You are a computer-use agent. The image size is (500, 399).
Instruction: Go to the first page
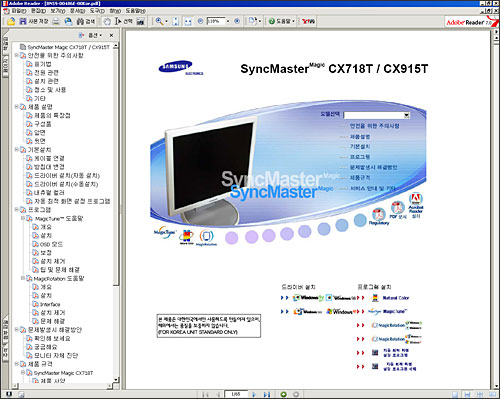coord(205,394)
